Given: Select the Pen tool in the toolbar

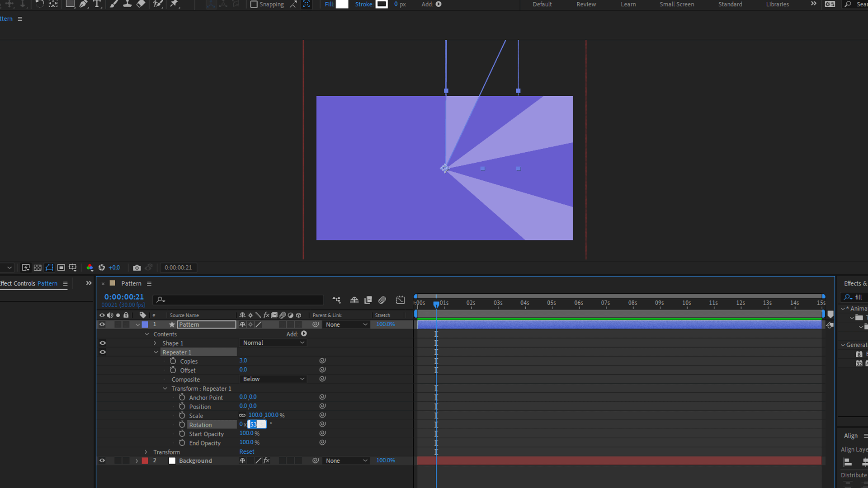Looking at the screenshot, I should (x=84, y=4).
